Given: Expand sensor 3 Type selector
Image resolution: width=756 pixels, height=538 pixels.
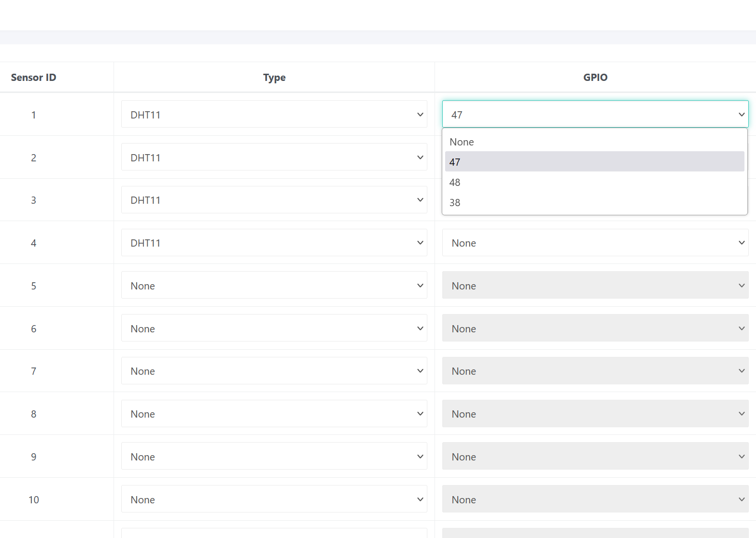Looking at the screenshot, I should (x=274, y=200).
